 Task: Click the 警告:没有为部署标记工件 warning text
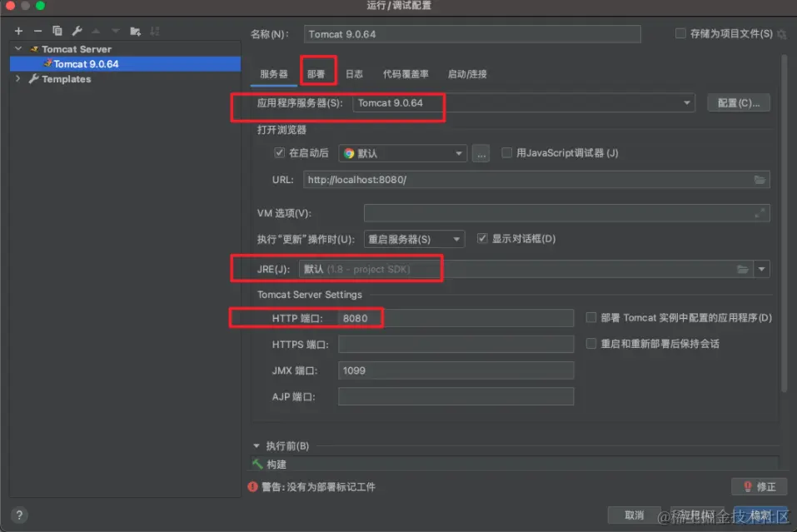point(318,487)
